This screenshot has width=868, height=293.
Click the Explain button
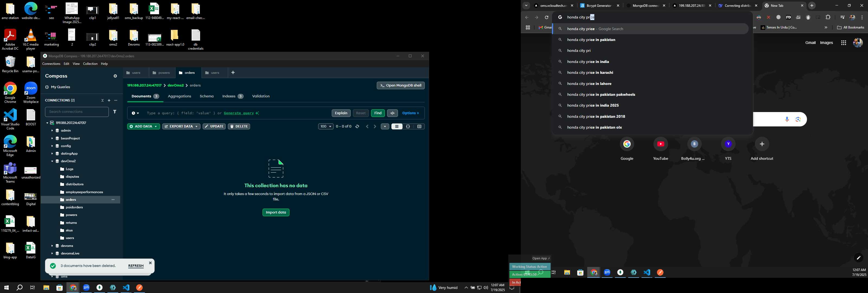(341, 113)
